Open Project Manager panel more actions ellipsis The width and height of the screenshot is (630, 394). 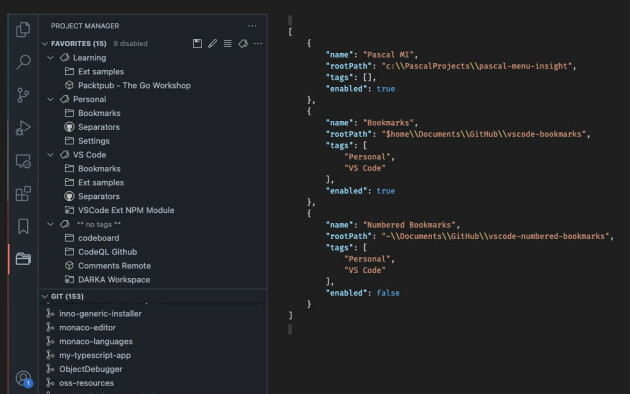click(252, 26)
